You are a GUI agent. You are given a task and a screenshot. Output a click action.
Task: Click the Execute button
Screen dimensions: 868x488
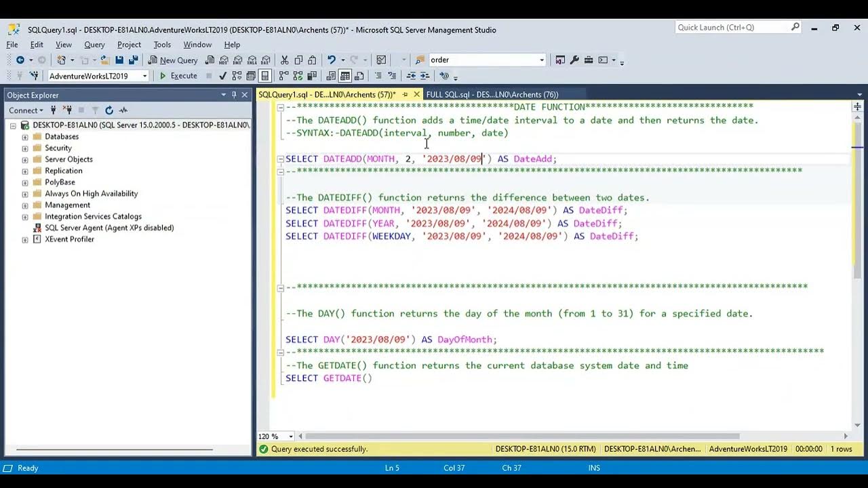(x=178, y=76)
